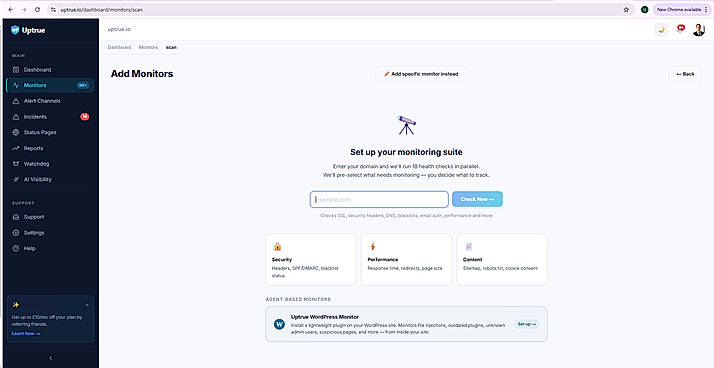Select the Monitors sidebar item
Screen dimensions: 714x368
pos(50,85)
